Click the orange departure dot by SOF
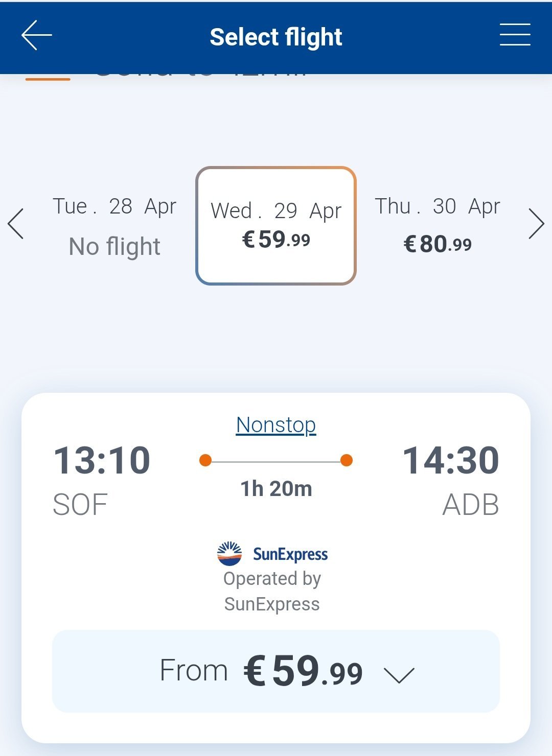 pos(205,460)
